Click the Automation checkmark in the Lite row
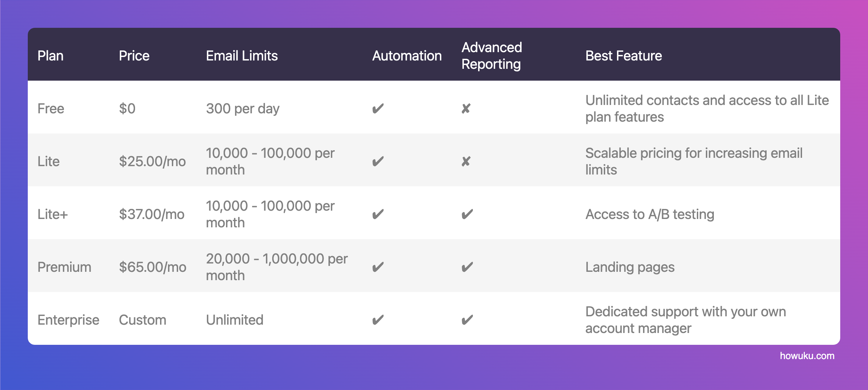Viewport: 868px width, 390px height. tap(378, 162)
